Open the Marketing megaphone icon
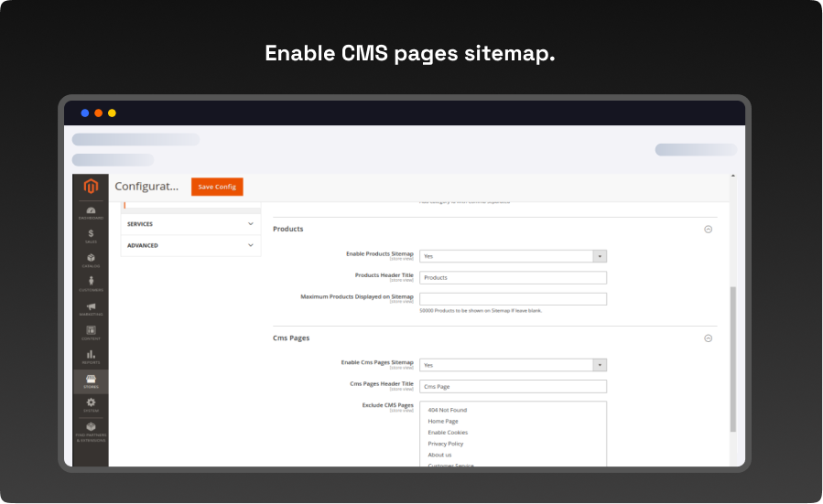This screenshot has width=823, height=504. [x=91, y=308]
